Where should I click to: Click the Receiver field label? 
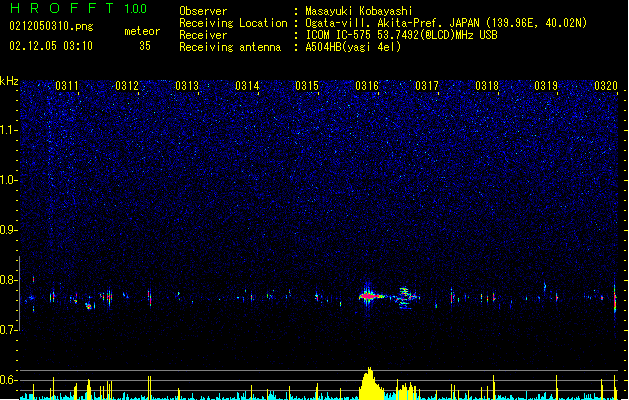(203, 35)
